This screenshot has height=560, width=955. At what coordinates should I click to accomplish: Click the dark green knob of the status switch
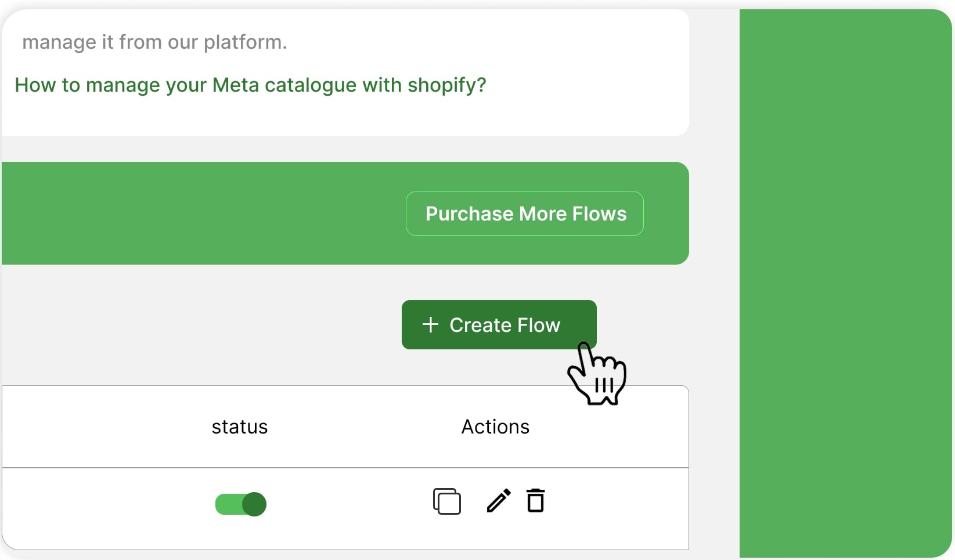pos(254,504)
